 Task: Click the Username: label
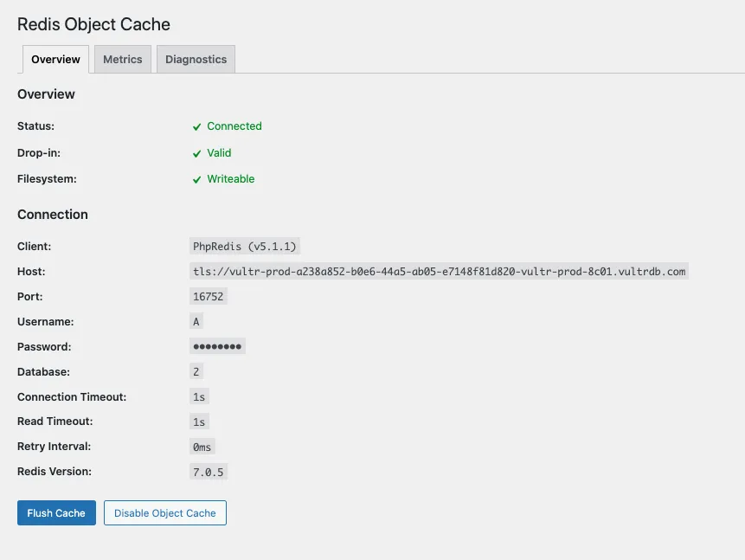coord(46,322)
